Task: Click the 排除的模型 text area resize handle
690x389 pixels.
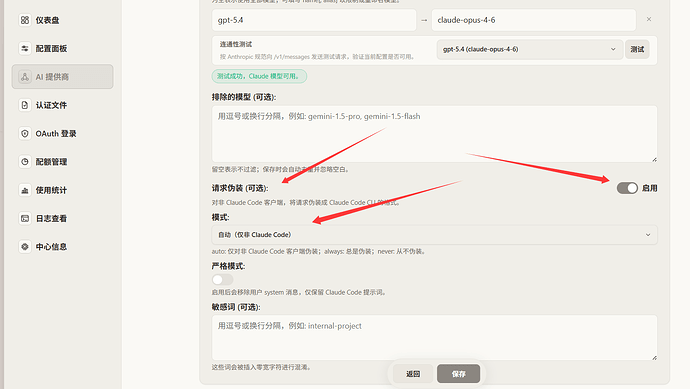Action: 654,159
